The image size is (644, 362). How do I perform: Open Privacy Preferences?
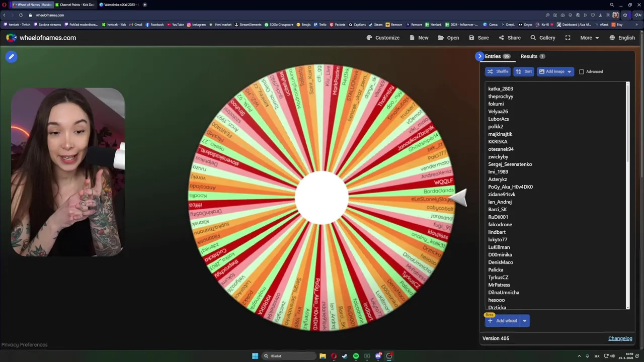[24, 345]
